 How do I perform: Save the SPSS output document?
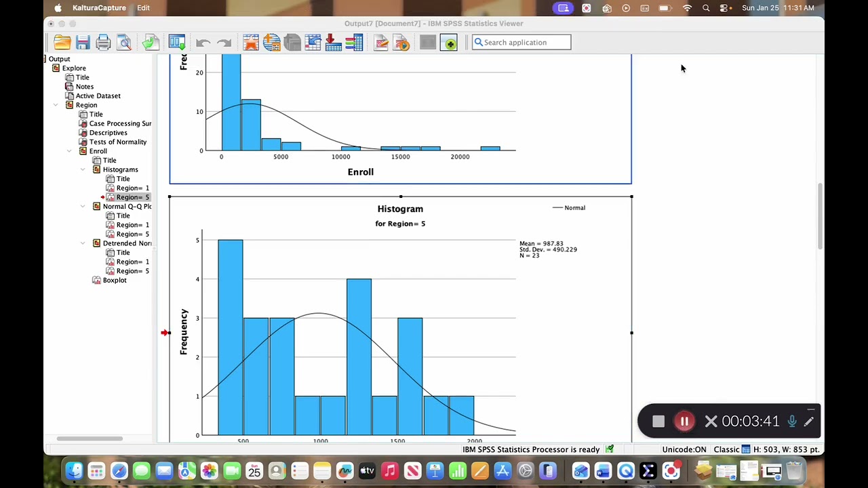click(83, 43)
